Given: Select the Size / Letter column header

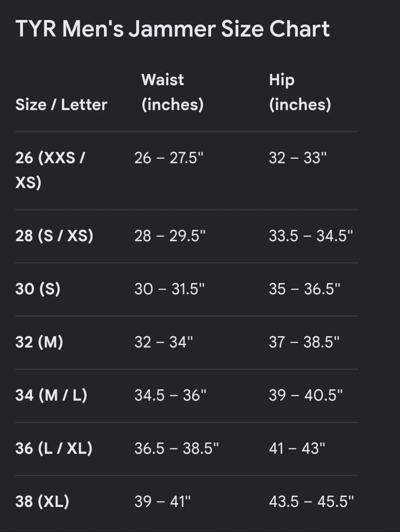Looking at the screenshot, I should pyautogui.click(x=61, y=105).
